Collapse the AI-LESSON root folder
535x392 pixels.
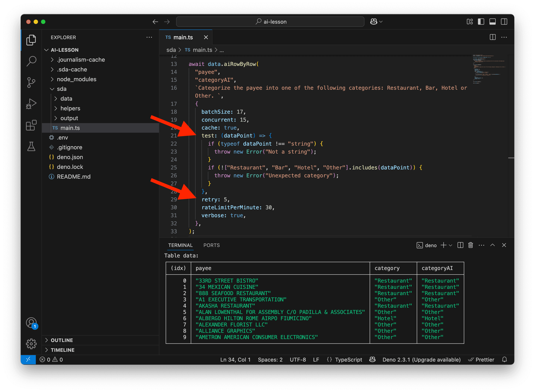click(x=100, y=50)
